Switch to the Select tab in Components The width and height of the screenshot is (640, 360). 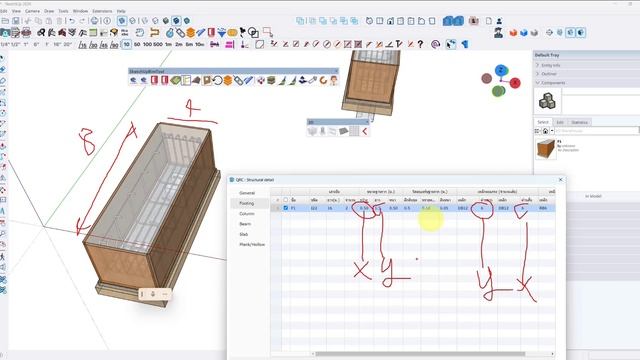tap(543, 122)
